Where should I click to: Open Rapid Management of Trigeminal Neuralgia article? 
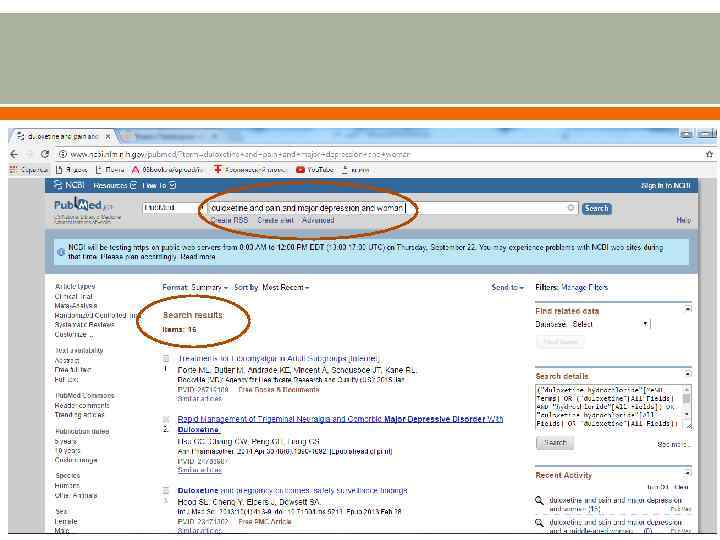point(340,424)
